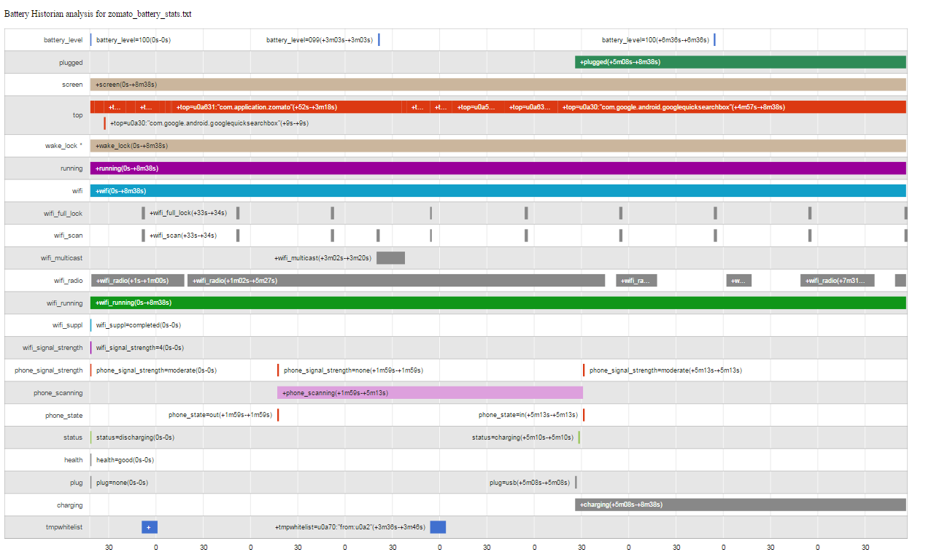The width and height of the screenshot is (931, 560).
Task: Select the plug=none(0s-0s) label
Action: pos(122,483)
